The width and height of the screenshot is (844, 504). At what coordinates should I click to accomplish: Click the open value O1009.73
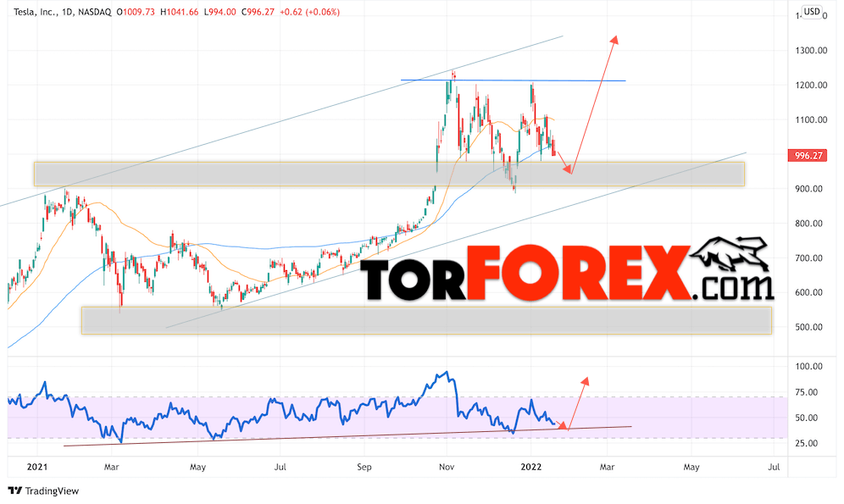pyautogui.click(x=135, y=12)
